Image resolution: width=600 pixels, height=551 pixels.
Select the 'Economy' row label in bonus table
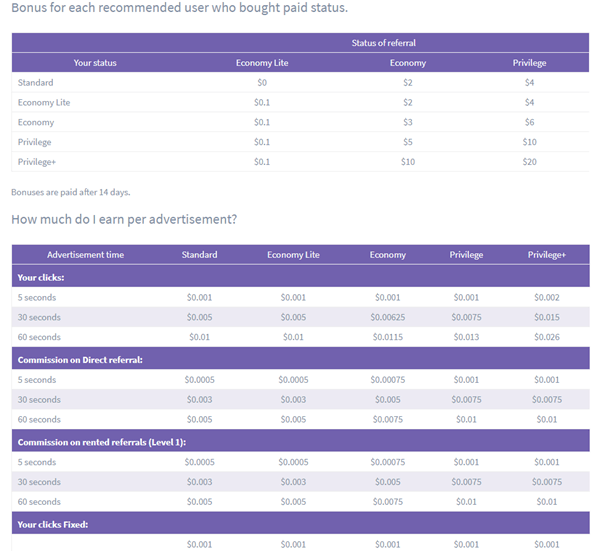pyautogui.click(x=36, y=122)
